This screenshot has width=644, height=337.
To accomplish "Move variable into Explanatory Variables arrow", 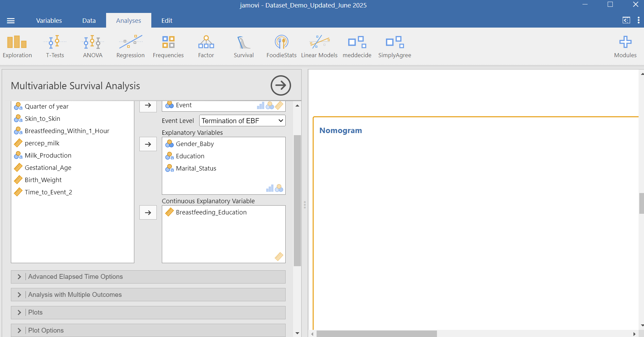I will click(x=148, y=144).
